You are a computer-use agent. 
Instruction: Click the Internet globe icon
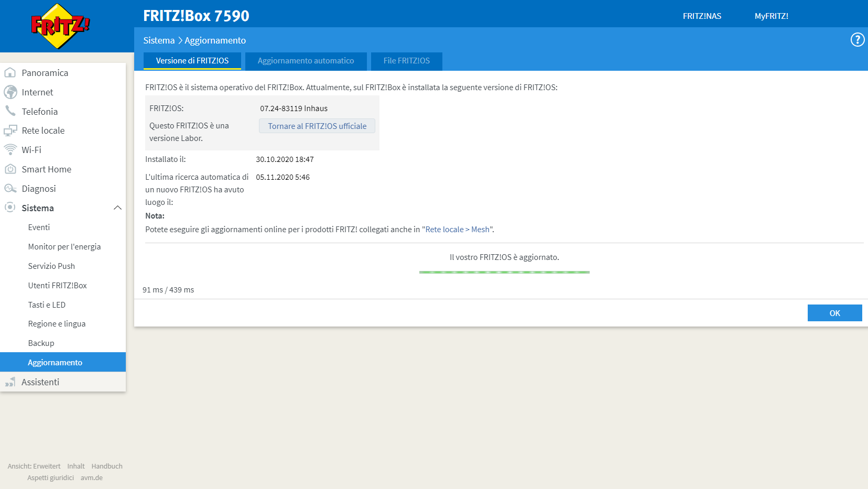pyautogui.click(x=10, y=92)
